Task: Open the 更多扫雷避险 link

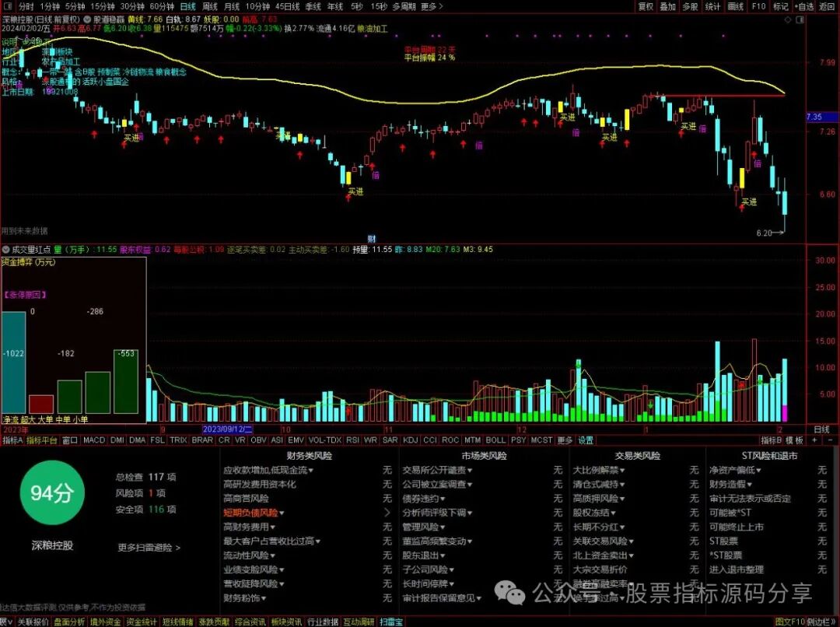Action: 149,548
